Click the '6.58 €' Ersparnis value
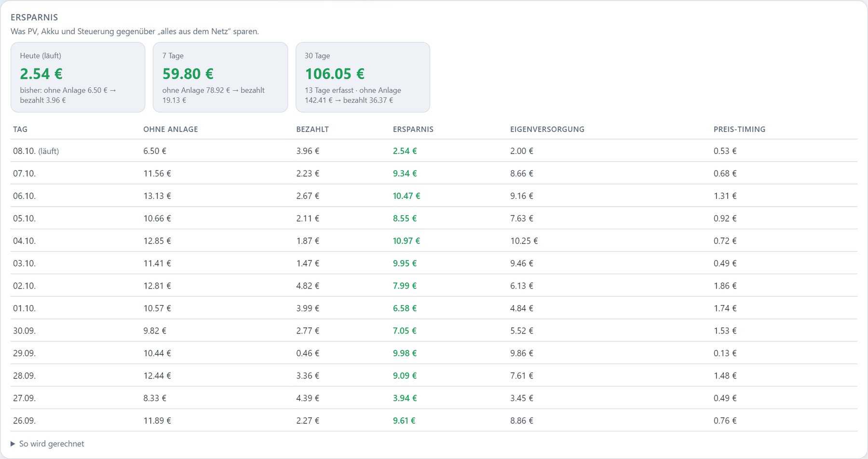Image resolution: width=868 pixels, height=459 pixels. click(x=405, y=308)
